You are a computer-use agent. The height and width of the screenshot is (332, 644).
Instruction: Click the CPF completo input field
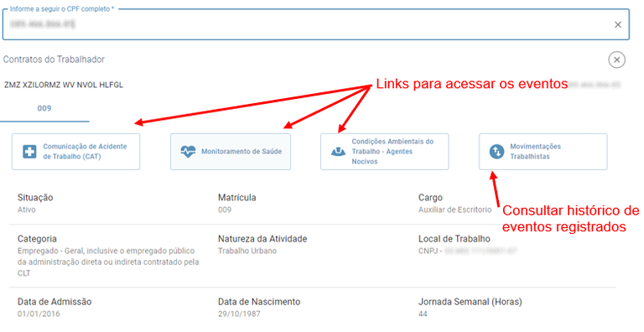click(316, 24)
